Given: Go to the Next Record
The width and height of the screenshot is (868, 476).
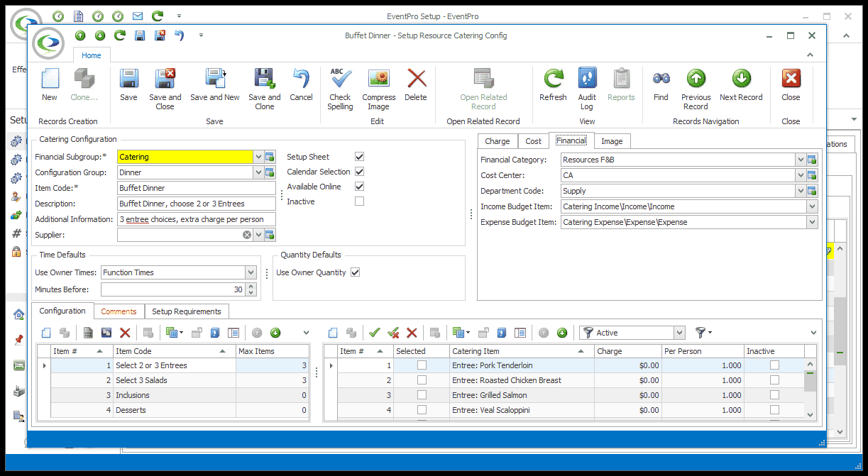Looking at the screenshot, I should (x=741, y=85).
